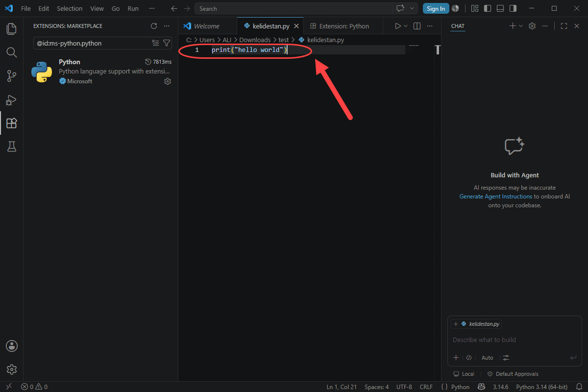588x392 pixels.
Task: Open remote window indicator in status bar
Action: point(8,387)
